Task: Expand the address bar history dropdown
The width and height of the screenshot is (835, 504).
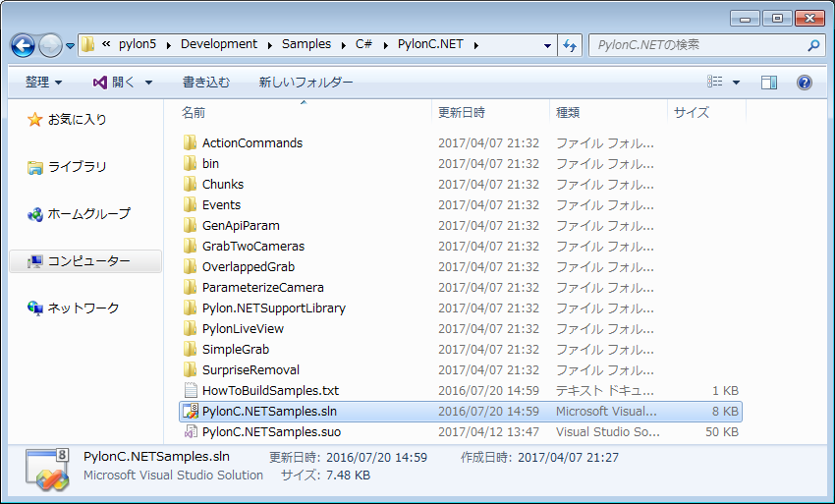Action: (547, 46)
